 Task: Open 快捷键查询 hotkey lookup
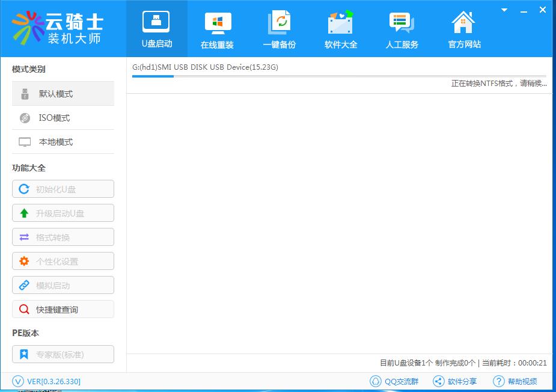point(63,310)
